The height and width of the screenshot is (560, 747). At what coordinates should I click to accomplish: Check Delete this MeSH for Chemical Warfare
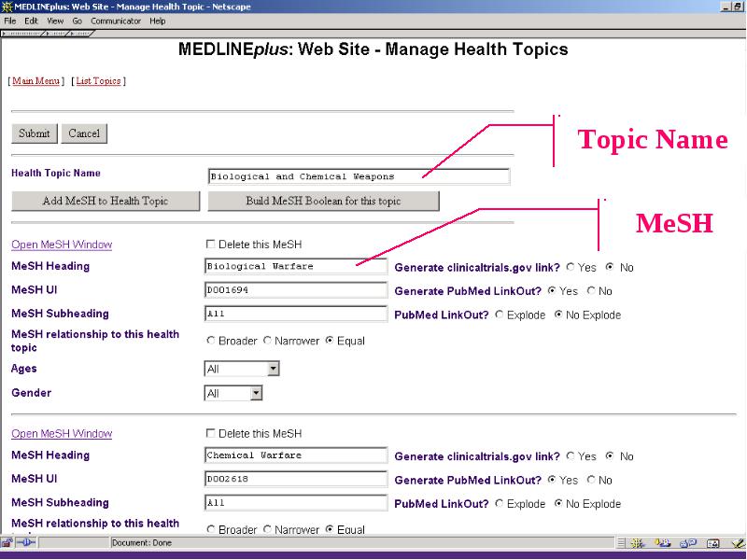[210, 433]
